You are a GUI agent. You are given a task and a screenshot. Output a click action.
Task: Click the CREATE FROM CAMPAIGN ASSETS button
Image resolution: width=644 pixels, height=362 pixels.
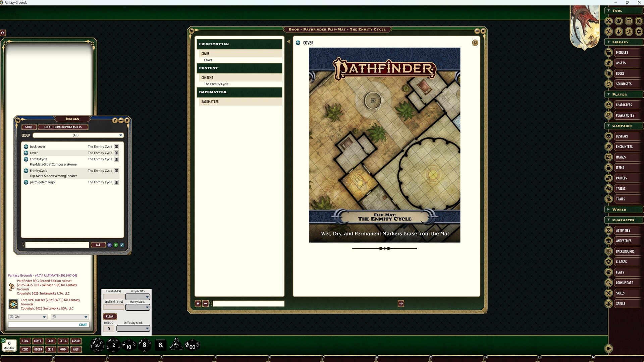tap(63, 127)
